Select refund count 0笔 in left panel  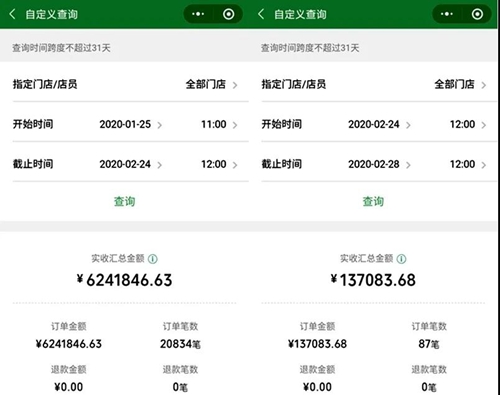(180, 387)
